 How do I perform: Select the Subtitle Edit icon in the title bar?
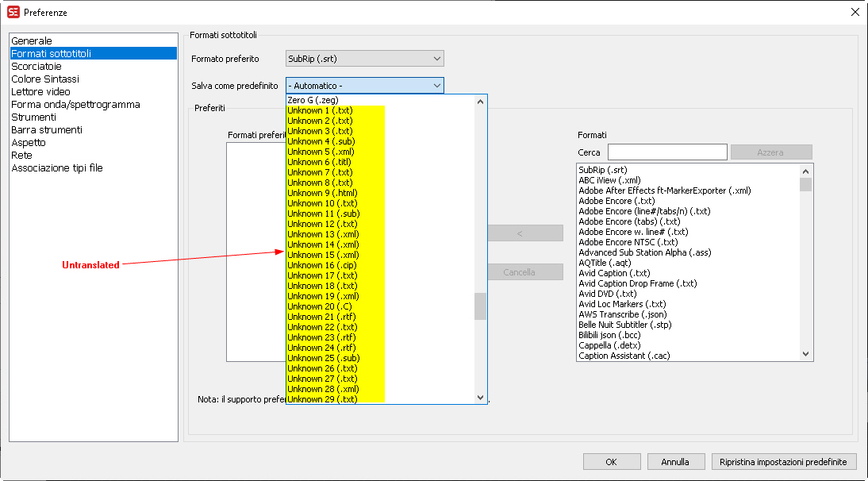click(x=13, y=13)
